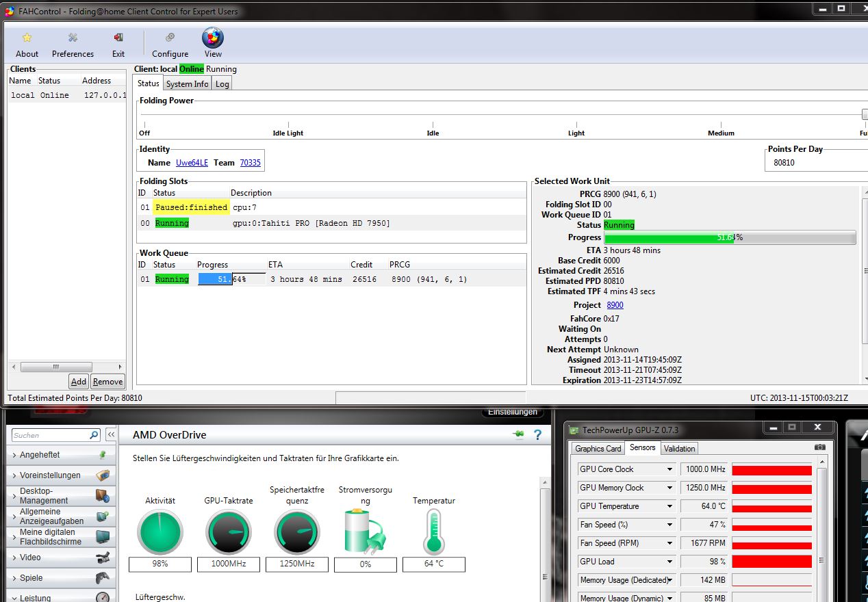The height and width of the screenshot is (602, 868).
Task: Select the local client row
Action: pyautogui.click(x=66, y=95)
